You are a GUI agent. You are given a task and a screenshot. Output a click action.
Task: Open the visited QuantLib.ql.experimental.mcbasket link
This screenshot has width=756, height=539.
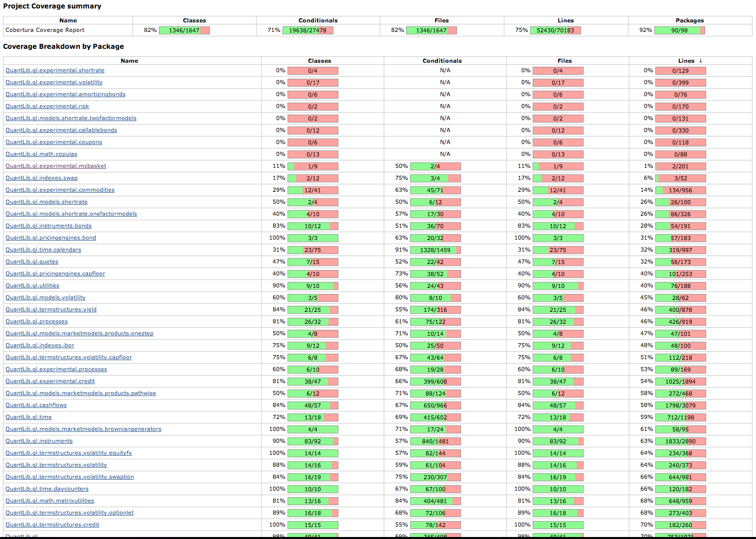point(56,166)
